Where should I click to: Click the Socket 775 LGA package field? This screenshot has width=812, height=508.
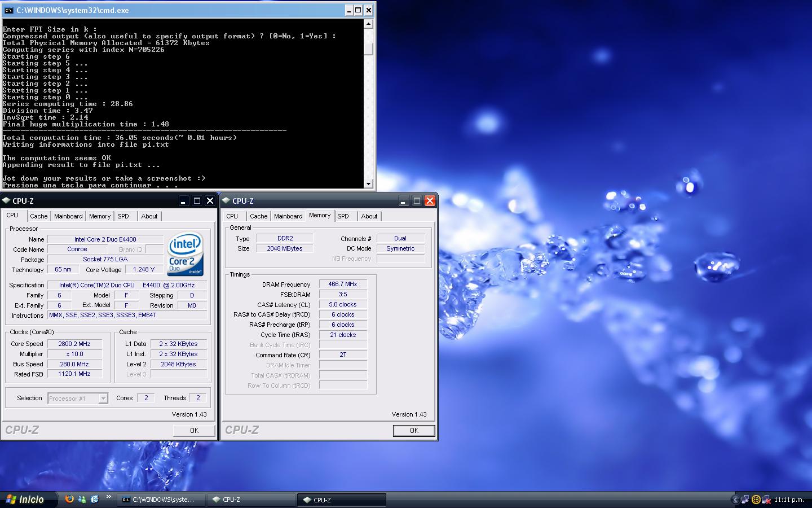point(105,259)
